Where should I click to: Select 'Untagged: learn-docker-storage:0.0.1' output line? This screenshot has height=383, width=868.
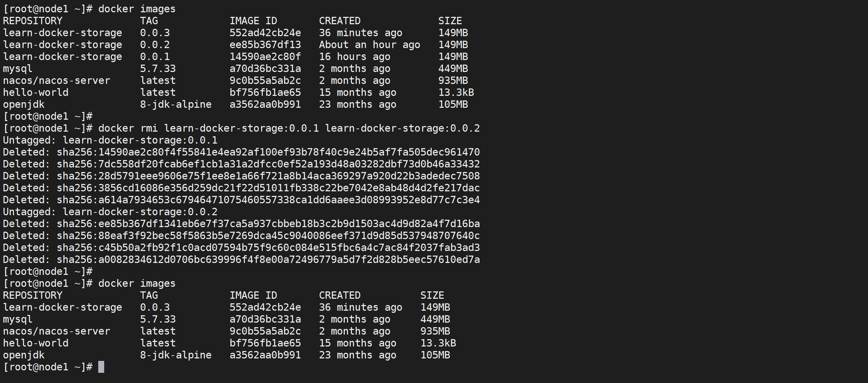tap(110, 140)
